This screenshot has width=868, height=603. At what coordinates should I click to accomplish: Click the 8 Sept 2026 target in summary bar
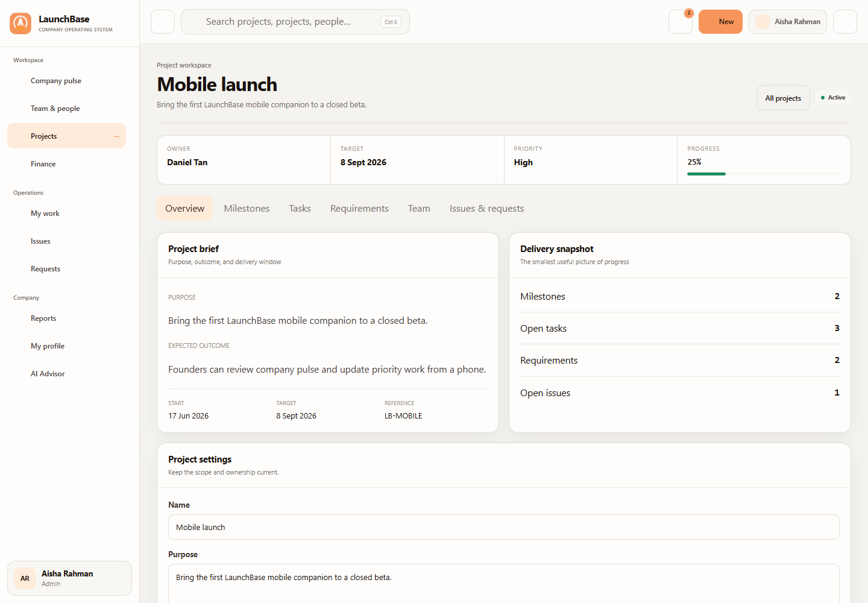coord(363,162)
